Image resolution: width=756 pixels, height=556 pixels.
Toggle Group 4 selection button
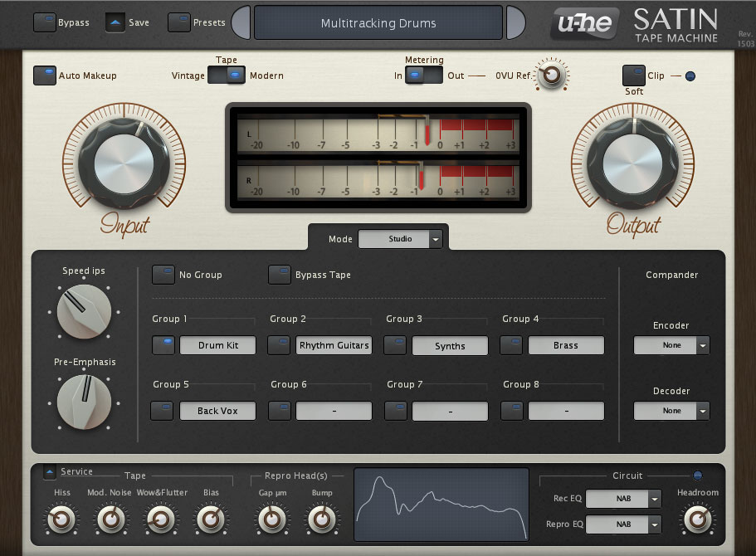(x=511, y=345)
